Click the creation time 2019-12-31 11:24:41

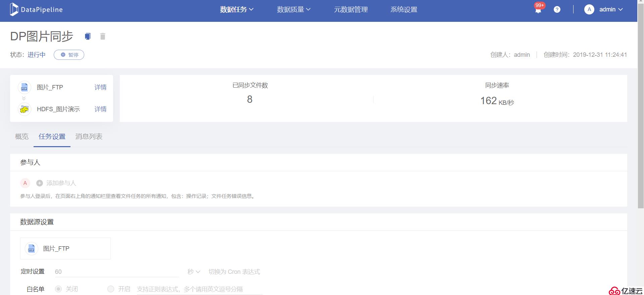(x=600, y=55)
